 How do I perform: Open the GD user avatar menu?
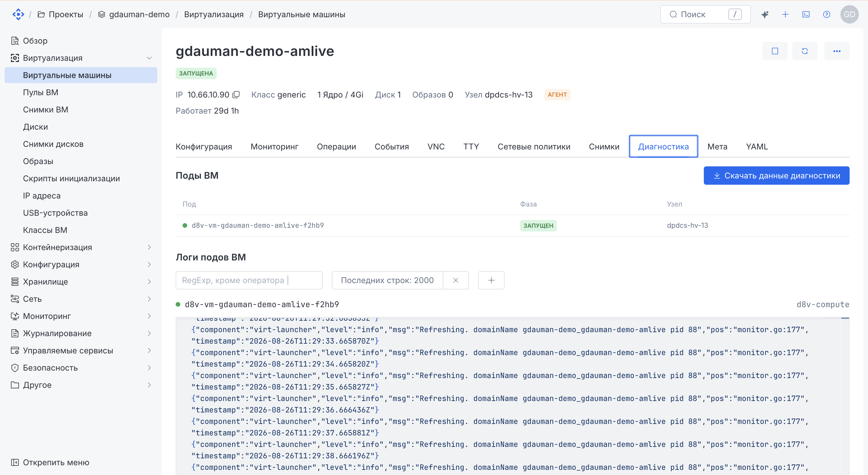(x=849, y=14)
